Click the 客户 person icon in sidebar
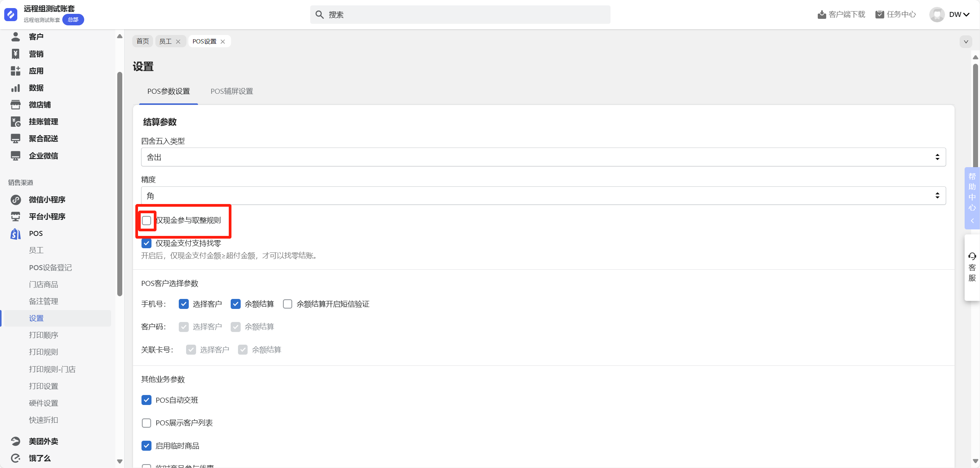Image resolution: width=980 pixels, height=468 pixels. [15, 37]
